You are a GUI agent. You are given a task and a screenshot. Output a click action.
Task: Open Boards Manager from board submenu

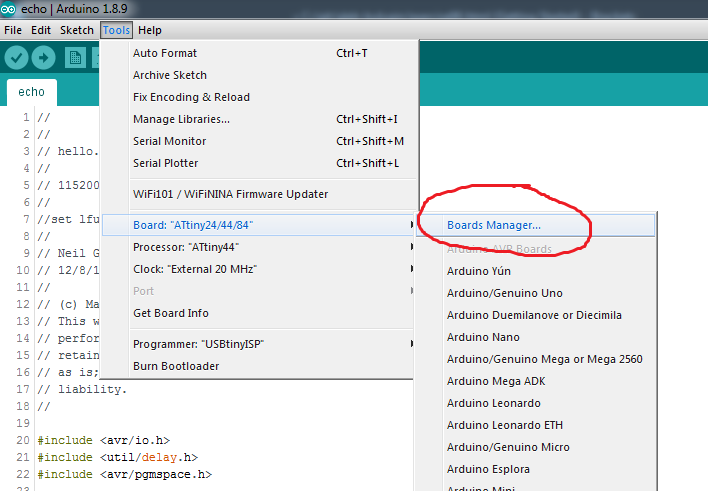tap(536, 225)
